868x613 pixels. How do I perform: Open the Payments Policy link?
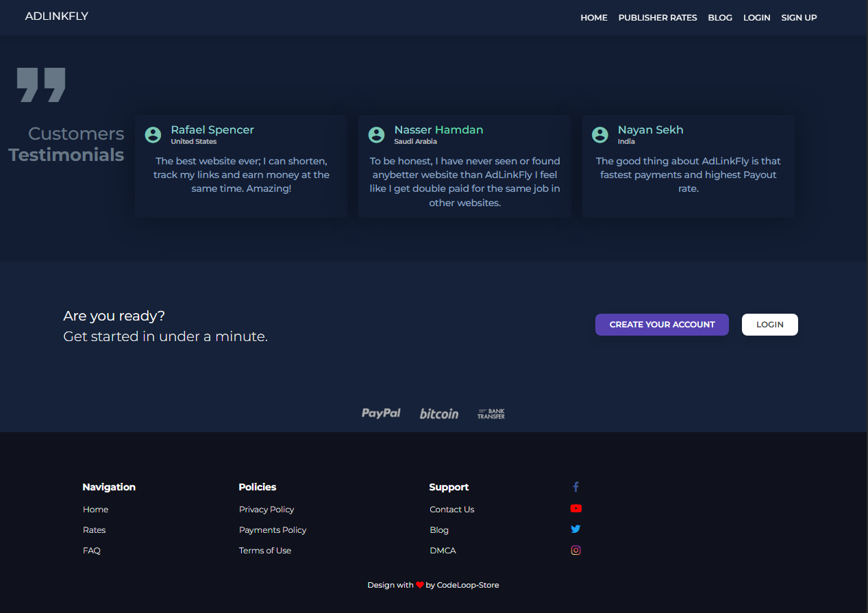[273, 530]
